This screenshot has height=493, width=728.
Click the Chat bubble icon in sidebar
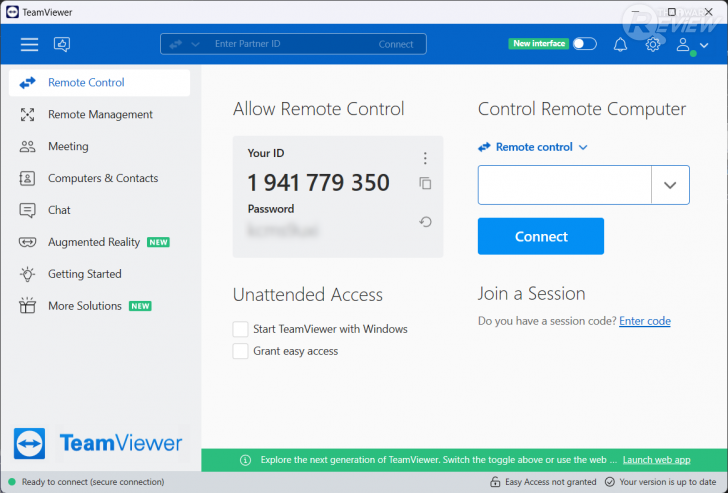[x=27, y=210]
